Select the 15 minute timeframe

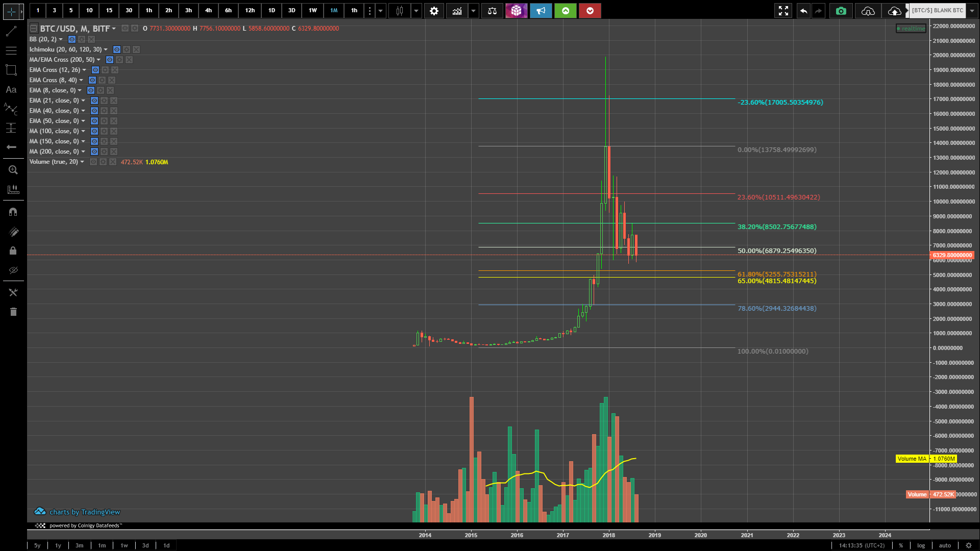click(109, 11)
